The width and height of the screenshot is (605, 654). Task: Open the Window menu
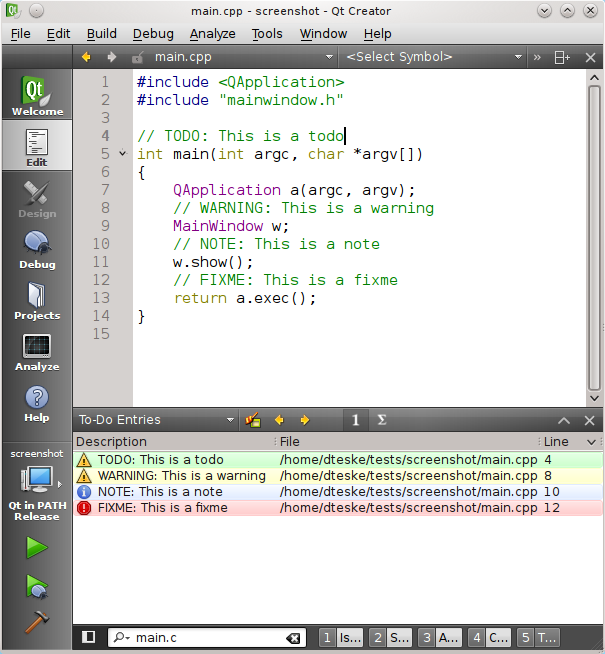324,33
